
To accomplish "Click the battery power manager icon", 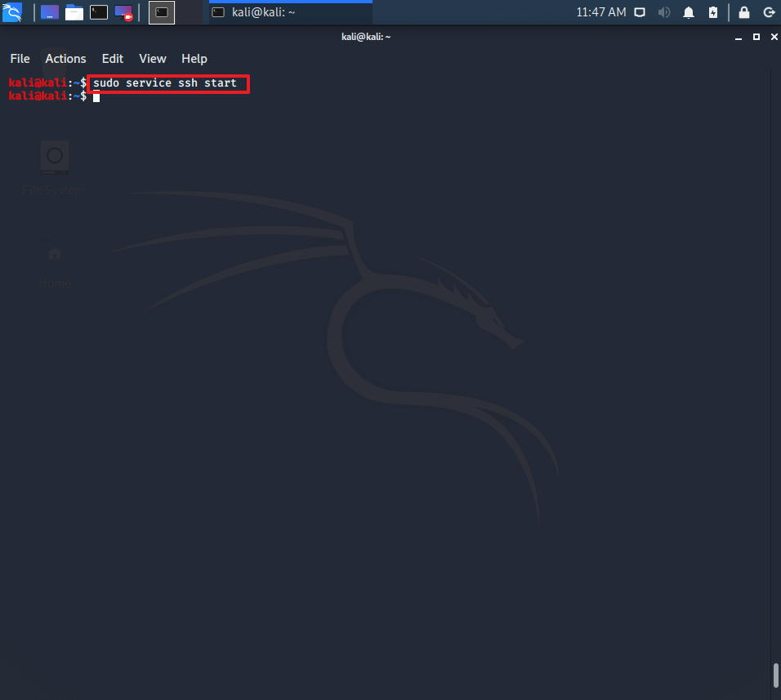I will point(713,12).
